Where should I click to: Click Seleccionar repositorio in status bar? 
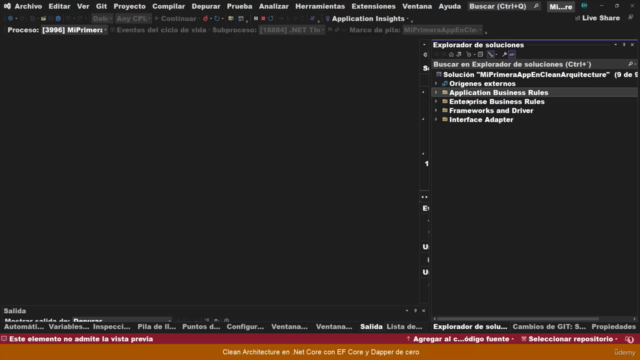point(570,339)
